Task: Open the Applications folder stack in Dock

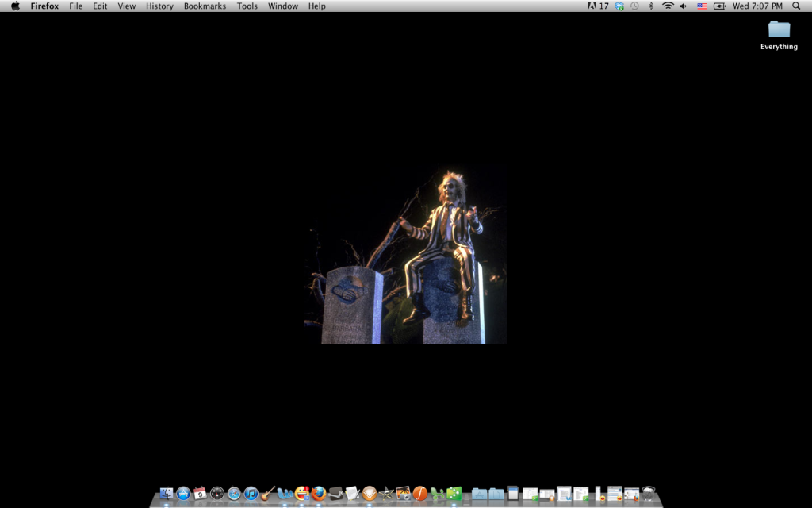Action: (479, 494)
